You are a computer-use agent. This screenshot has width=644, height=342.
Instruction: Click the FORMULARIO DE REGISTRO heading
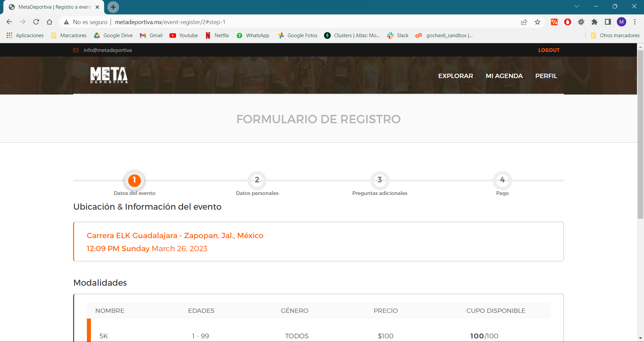[318, 119]
